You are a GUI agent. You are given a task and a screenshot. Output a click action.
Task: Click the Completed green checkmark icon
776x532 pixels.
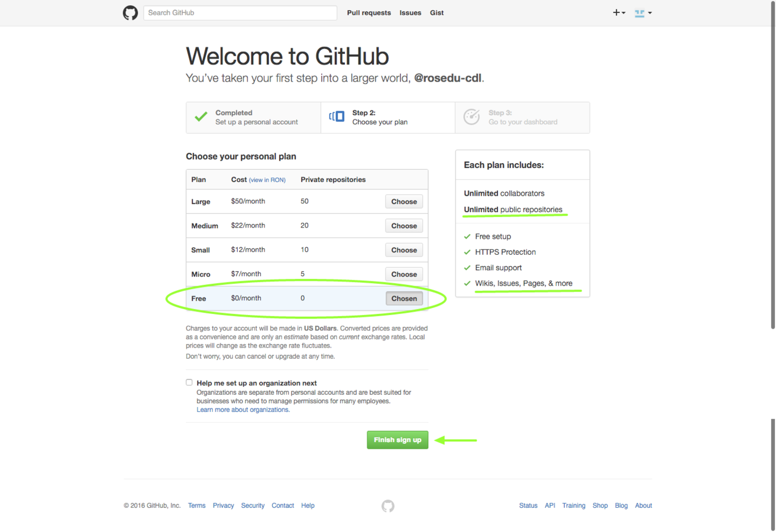click(201, 117)
